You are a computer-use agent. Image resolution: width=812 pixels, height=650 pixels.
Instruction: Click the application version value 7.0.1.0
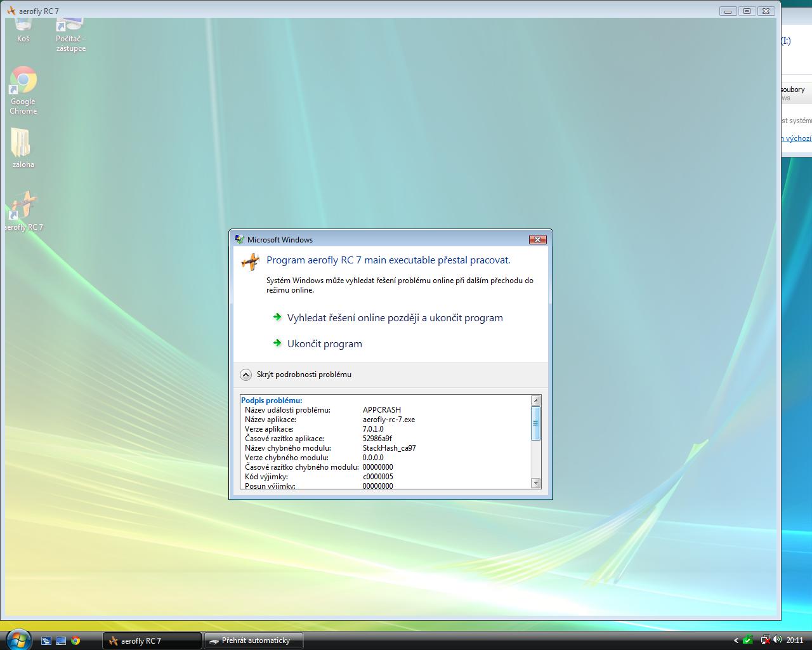point(373,429)
